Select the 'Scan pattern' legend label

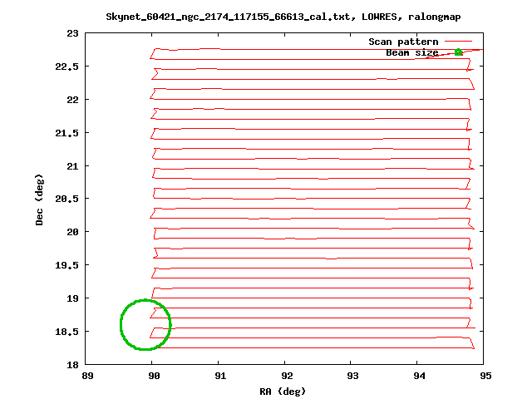403,42
